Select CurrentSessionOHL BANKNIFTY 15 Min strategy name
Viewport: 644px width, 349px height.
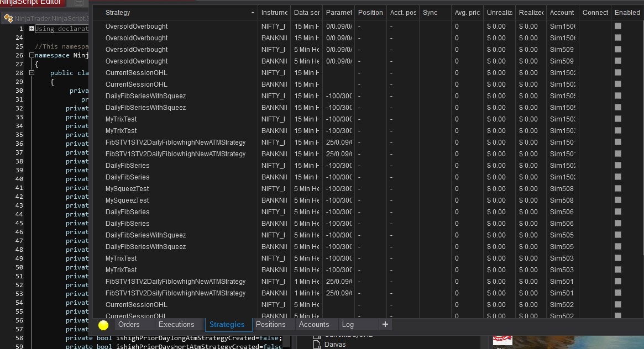tap(137, 84)
